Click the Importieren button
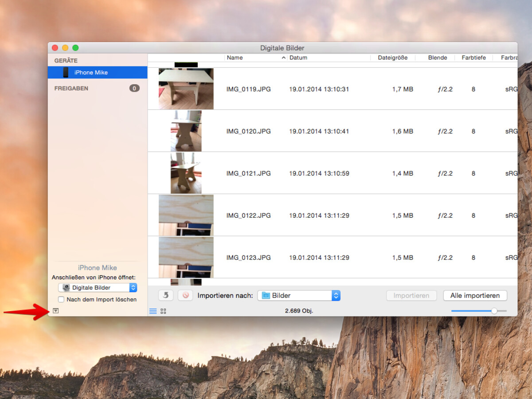 pos(411,296)
